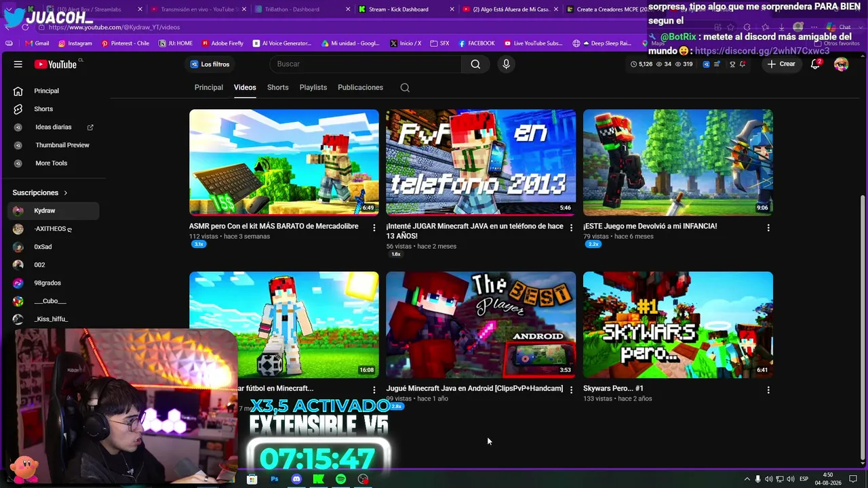868x488 pixels.
Task: Search within the channel using magnifier icon
Action: 405,87
